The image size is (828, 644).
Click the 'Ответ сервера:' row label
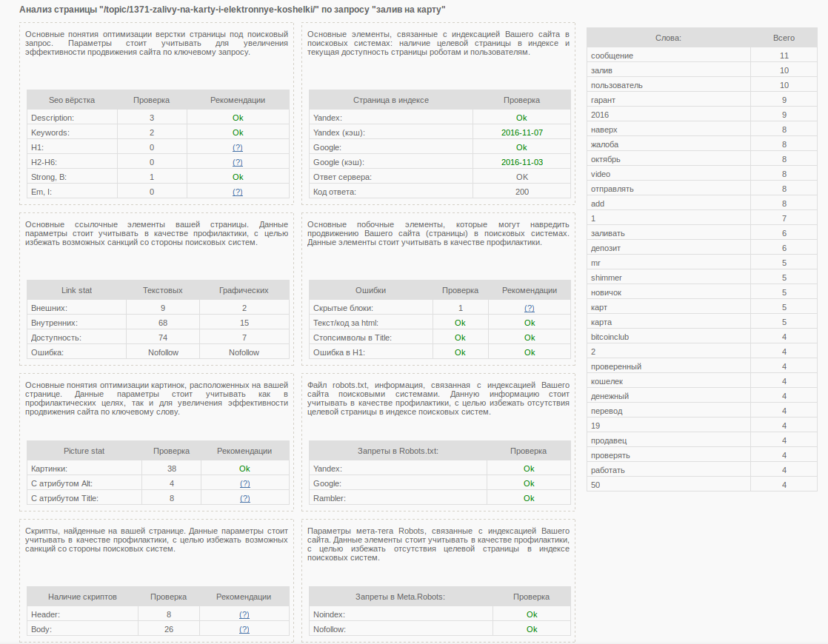342,177
